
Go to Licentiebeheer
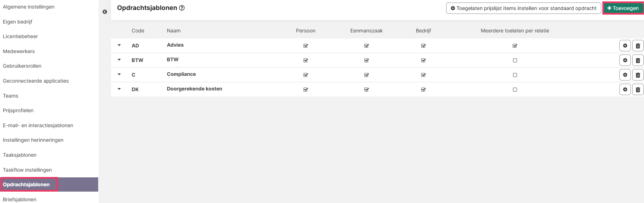coord(20,36)
